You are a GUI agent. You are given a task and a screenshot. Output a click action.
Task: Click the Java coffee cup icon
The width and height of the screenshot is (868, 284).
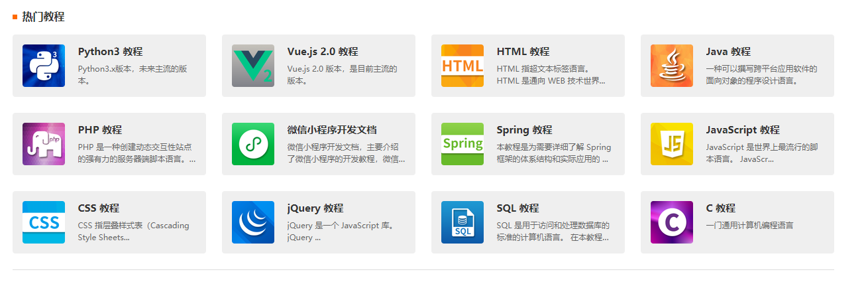tap(672, 66)
